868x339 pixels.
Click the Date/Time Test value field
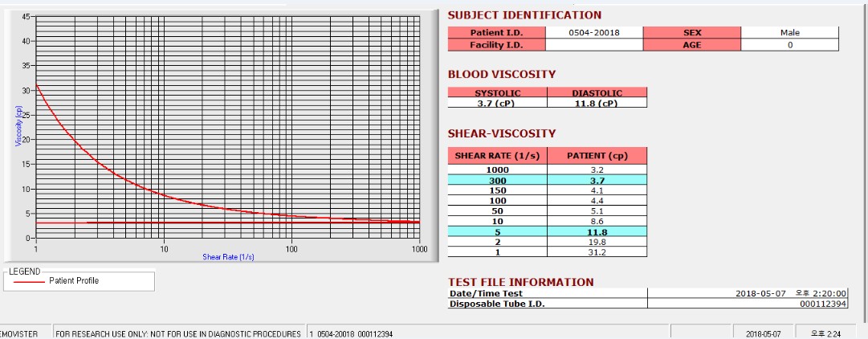pos(748,293)
